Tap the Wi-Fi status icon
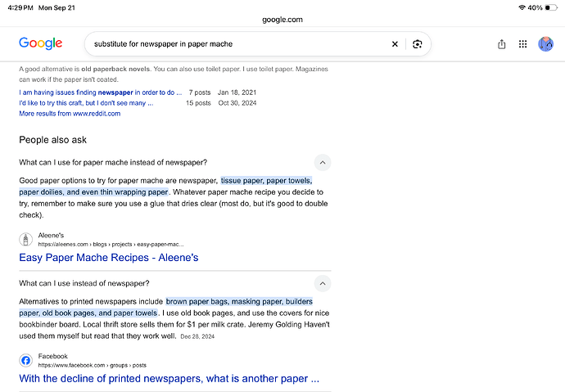565x392 pixels. 522,7
